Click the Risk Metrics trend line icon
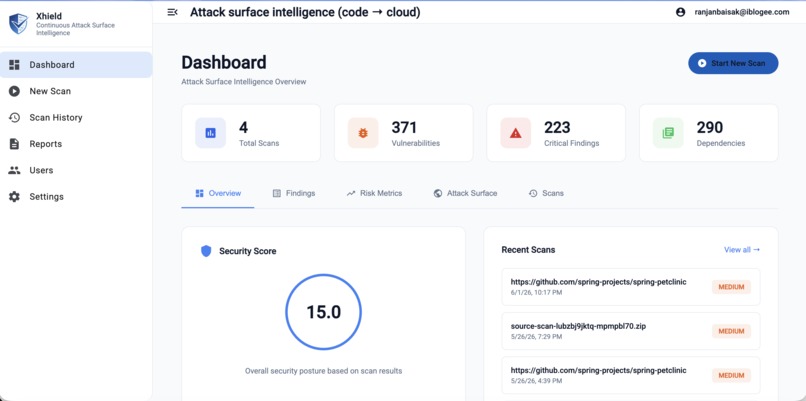The image size is (806, 401). pyautogui.click(x=351, y=193)
